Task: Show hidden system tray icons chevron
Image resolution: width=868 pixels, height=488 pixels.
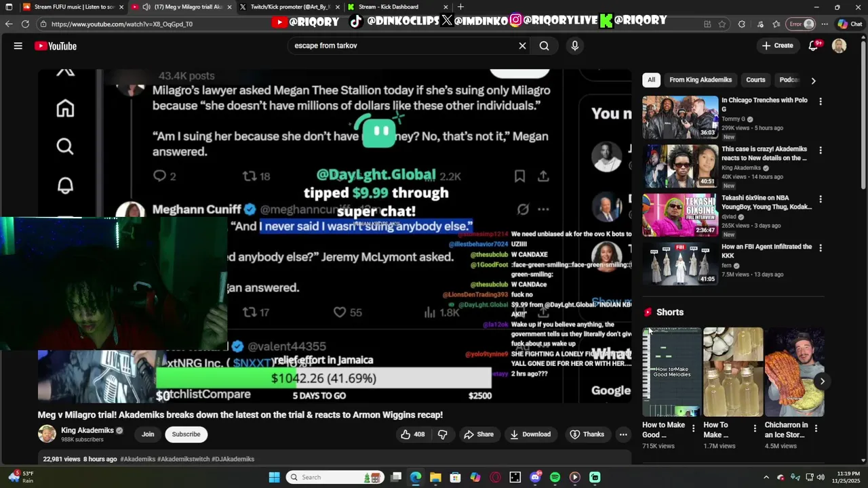Action: 766,477
